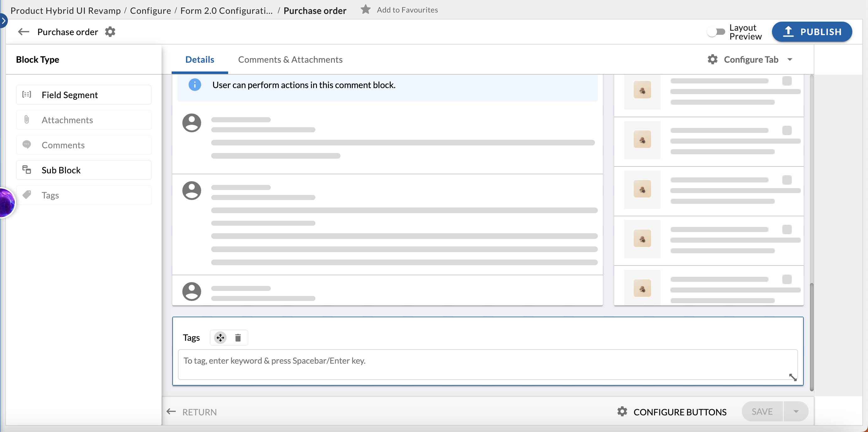868x432 pixels.
Task: Delete the Tags block with trash icon
Action: tap(238, 337)
